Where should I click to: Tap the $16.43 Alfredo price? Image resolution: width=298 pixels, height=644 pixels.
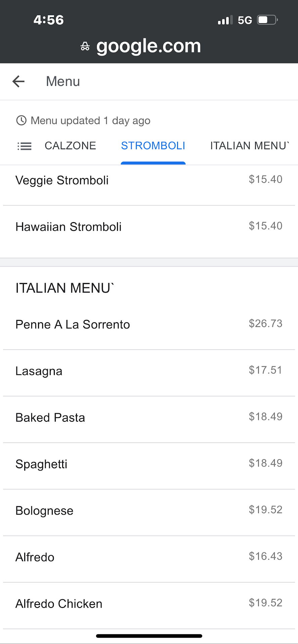coord(265,556)
